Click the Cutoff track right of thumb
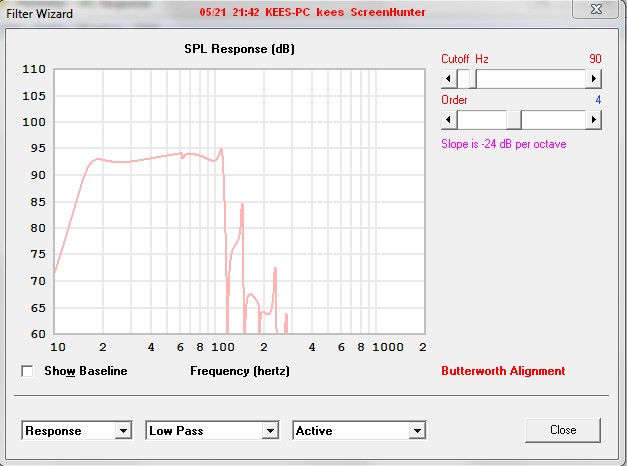The image size is (627, 466). click(x=531, y=78)
